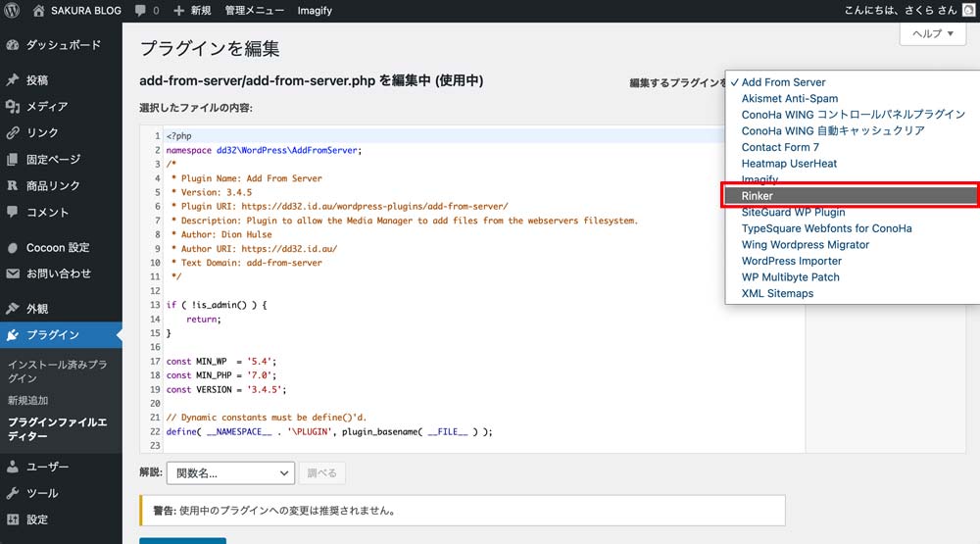
Task: Open the こんにちは、さくら さん account menu
Action: pyautogui.click(x=901, y=10)
